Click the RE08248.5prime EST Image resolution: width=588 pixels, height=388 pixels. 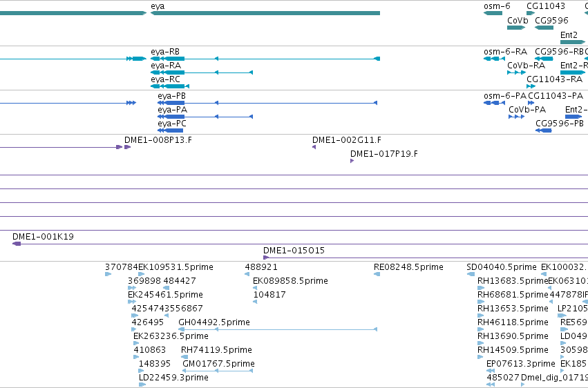tap(377, 275)
